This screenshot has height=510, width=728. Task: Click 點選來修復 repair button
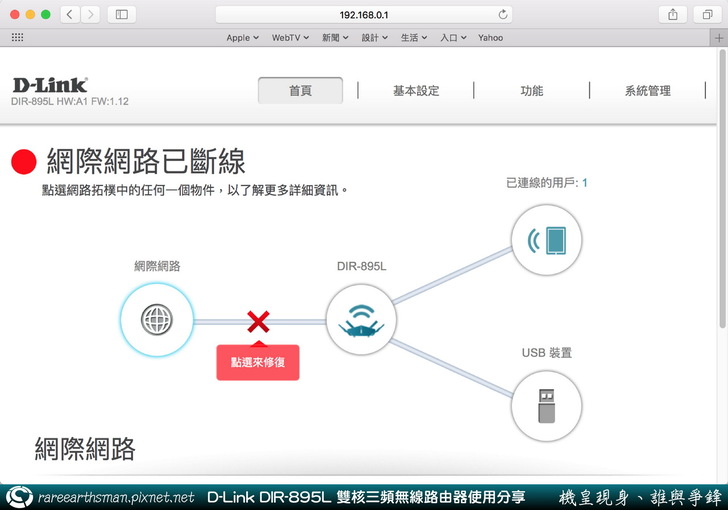point(258,362)
